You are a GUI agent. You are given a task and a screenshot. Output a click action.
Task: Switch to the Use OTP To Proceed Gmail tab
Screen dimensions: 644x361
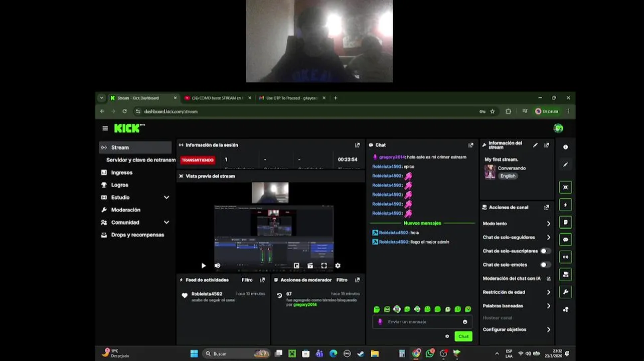click(292, 98)
